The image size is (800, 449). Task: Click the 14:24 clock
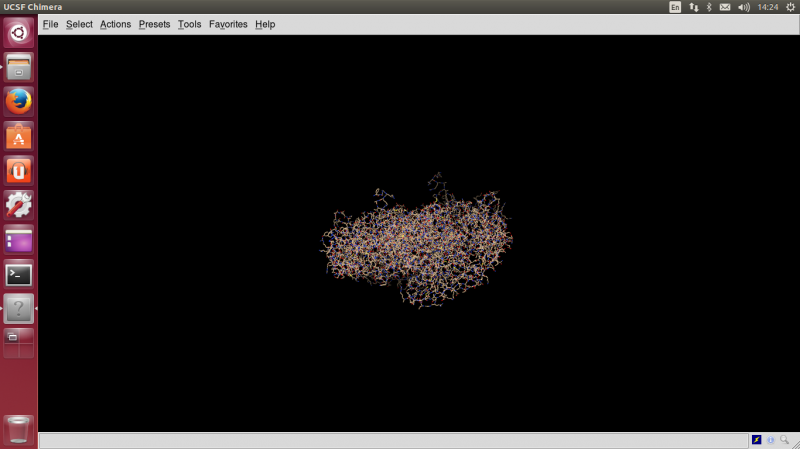click(x=768, y=7)
